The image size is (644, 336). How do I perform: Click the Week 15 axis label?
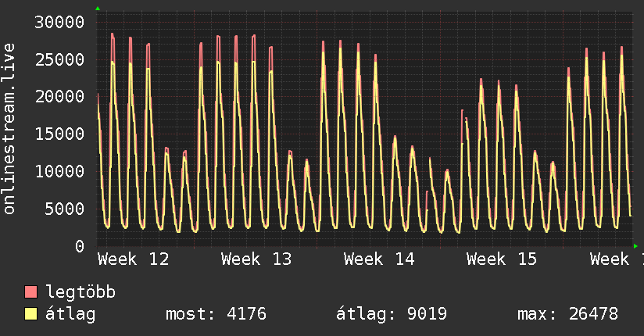[x=502, y=259]
